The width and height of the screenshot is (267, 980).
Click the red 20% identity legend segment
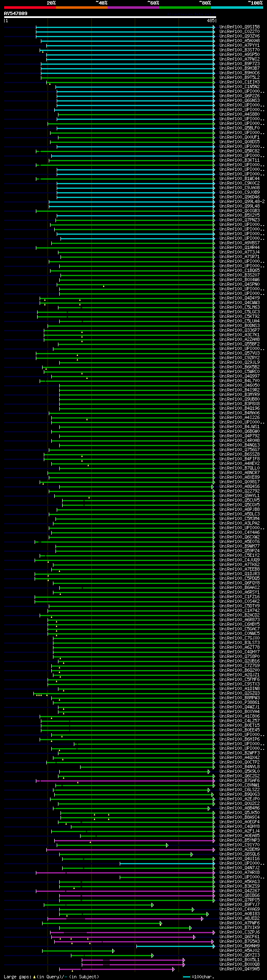point(30,8)
